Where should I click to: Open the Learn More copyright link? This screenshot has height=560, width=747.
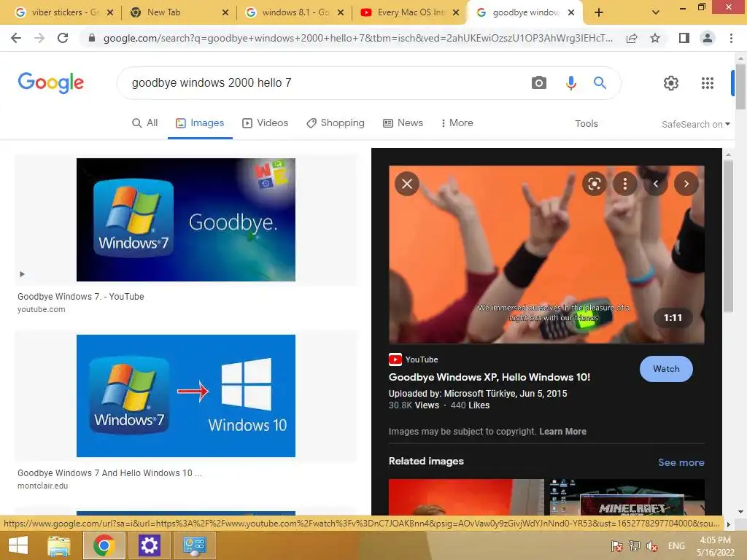(x=562, y=432)
